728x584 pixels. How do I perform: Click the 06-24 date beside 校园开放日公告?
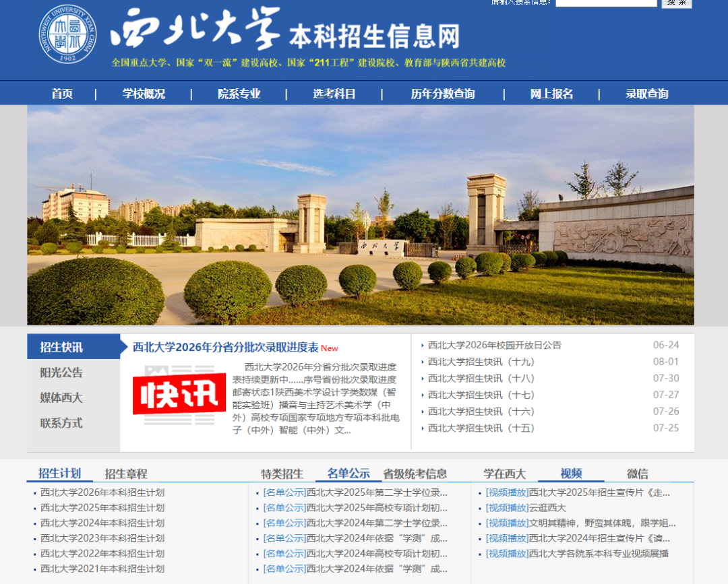click(x=666, y=345)
